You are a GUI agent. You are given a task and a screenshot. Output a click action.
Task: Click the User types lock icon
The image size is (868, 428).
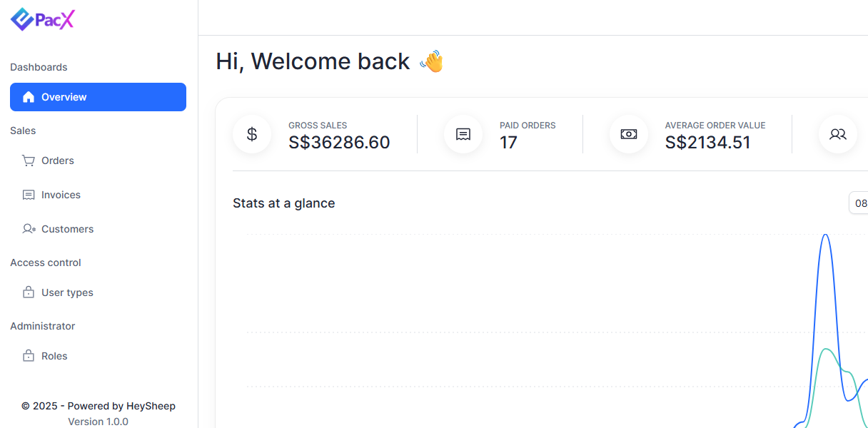click(29, 292)
